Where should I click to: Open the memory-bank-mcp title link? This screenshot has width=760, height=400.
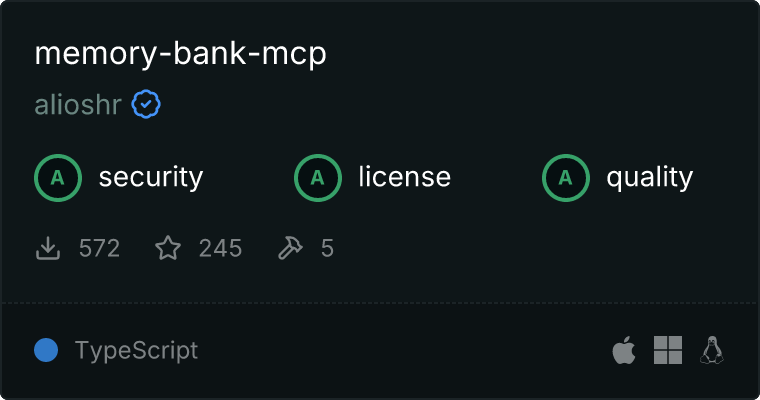coord(180,54)
